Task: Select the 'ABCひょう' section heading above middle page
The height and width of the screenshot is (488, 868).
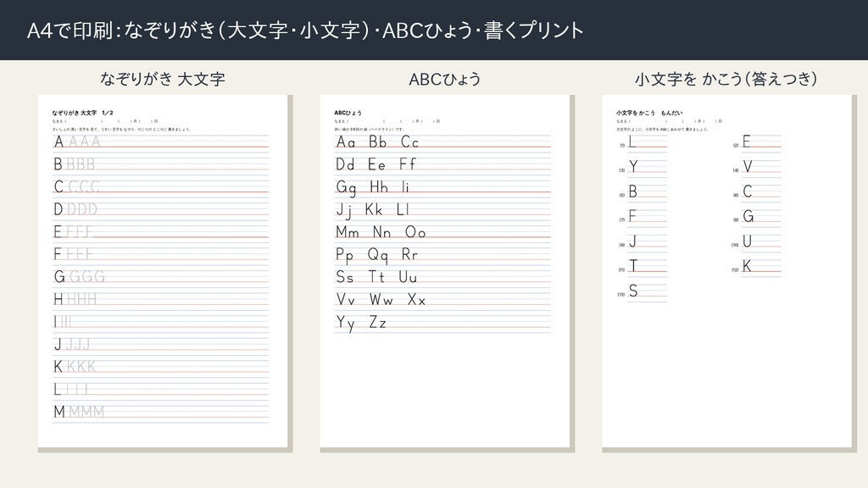Action: 444,79
